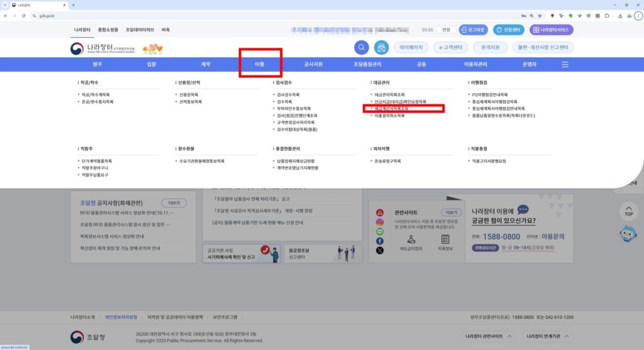Open the Instagram social icon
Viewport: 644px width, 350px height.
point(379,222)
